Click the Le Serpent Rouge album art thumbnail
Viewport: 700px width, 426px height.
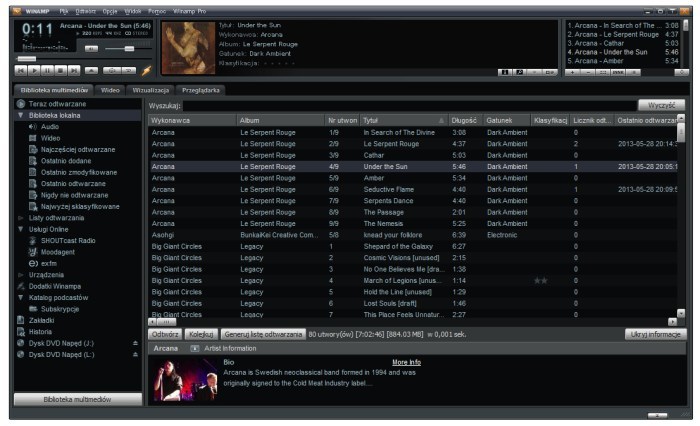[x=187, y=48]
